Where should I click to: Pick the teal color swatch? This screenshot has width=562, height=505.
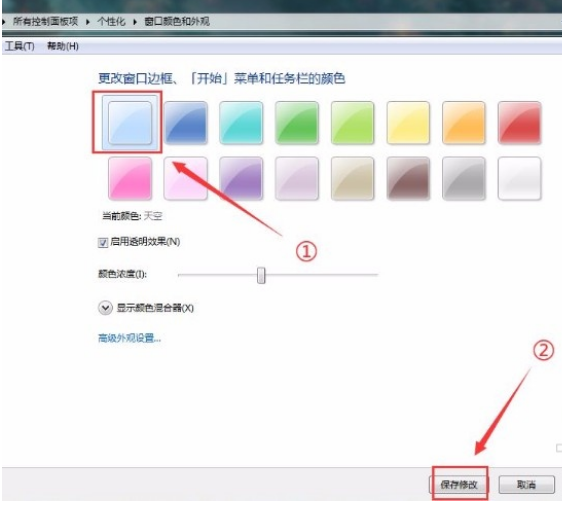click(x=241, y=123)
